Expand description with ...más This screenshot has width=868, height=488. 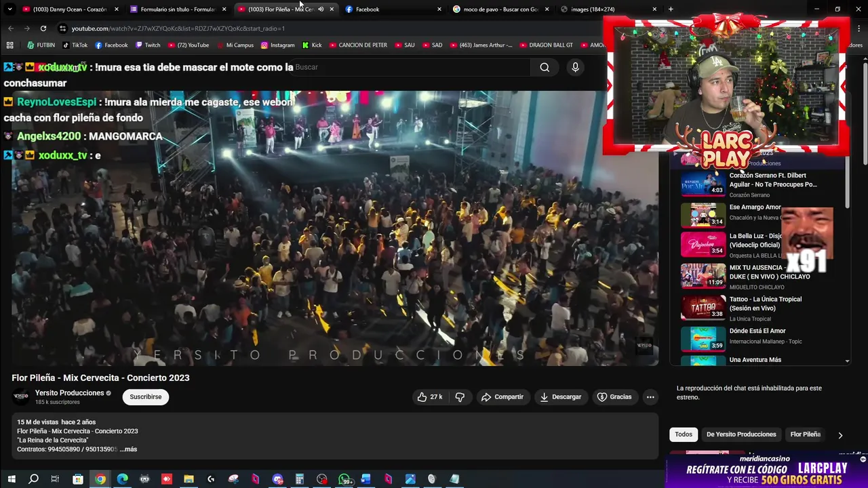coord(128,449)
